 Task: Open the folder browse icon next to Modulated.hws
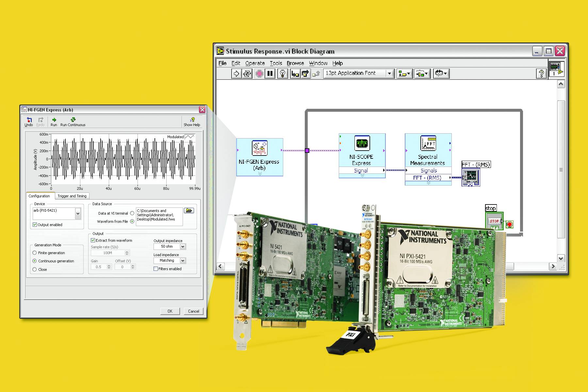click(x=189, y=210)
